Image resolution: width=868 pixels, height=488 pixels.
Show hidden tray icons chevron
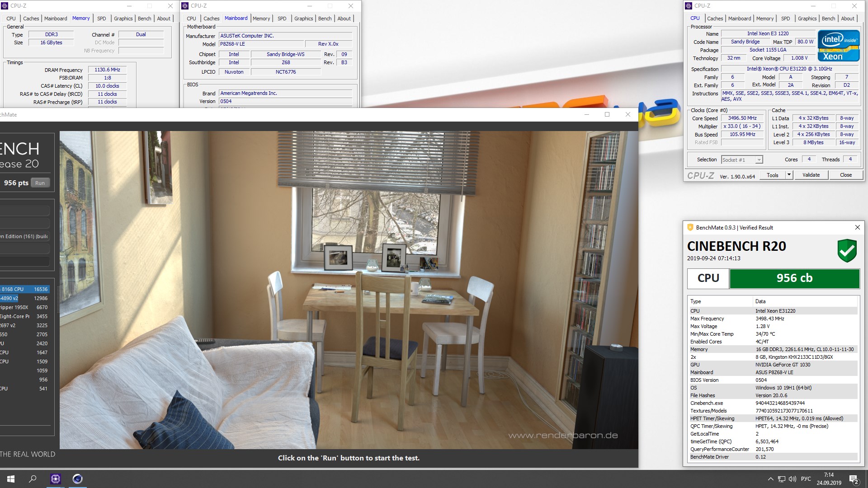coord(770,479)
